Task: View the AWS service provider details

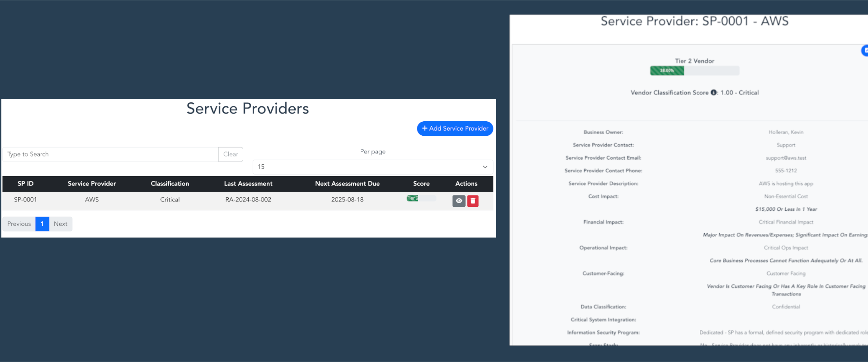Action: click(459, 201)
